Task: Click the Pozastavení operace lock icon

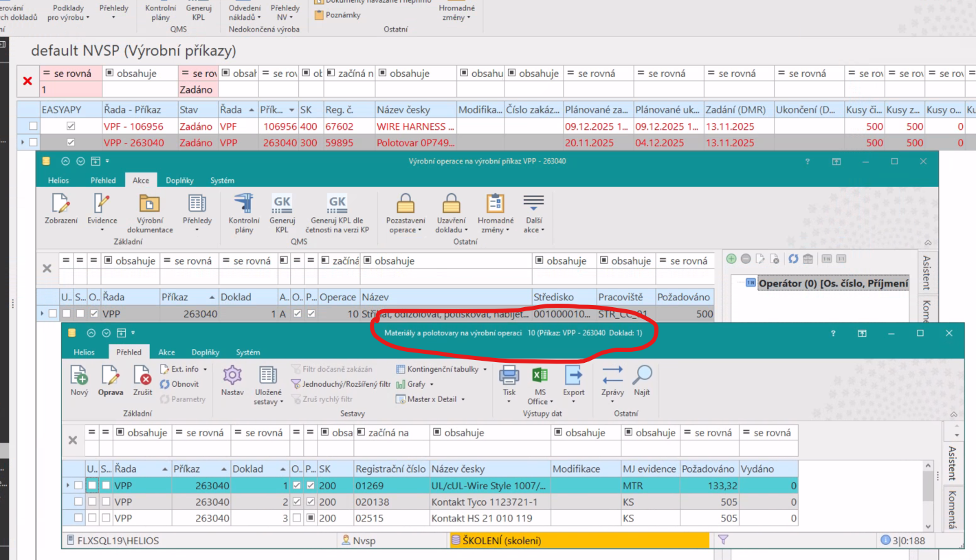Action: click(x=406, y=205)
